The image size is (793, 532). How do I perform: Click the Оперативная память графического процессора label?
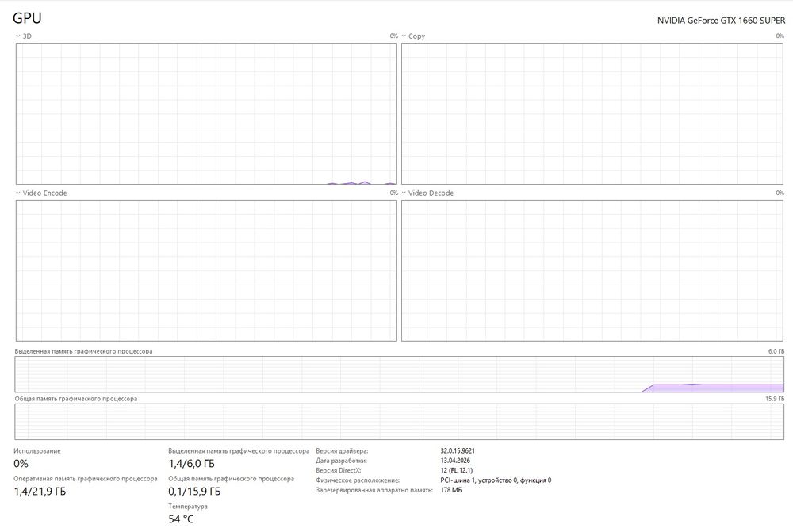coord(86,478)
